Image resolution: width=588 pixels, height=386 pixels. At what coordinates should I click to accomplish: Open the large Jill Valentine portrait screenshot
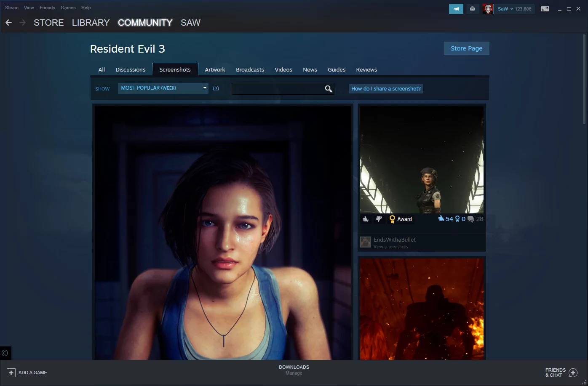click(223, 233)
